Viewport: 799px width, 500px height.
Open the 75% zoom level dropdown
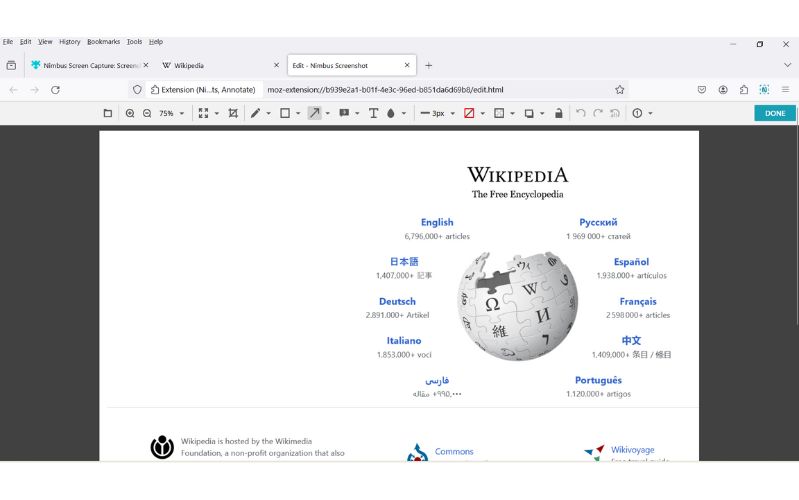click(x=171, y=113)
